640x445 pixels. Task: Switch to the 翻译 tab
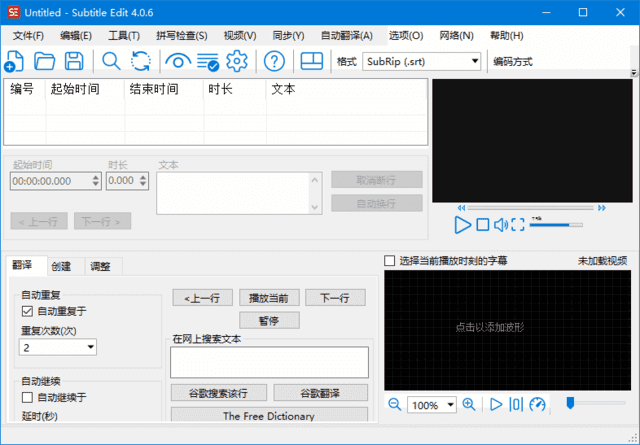[x=27, y=265]
